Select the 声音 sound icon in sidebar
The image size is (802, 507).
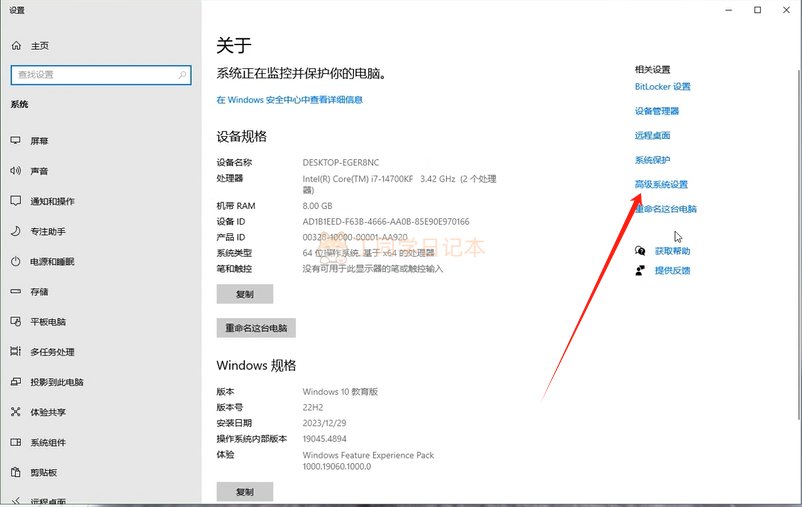16,171
